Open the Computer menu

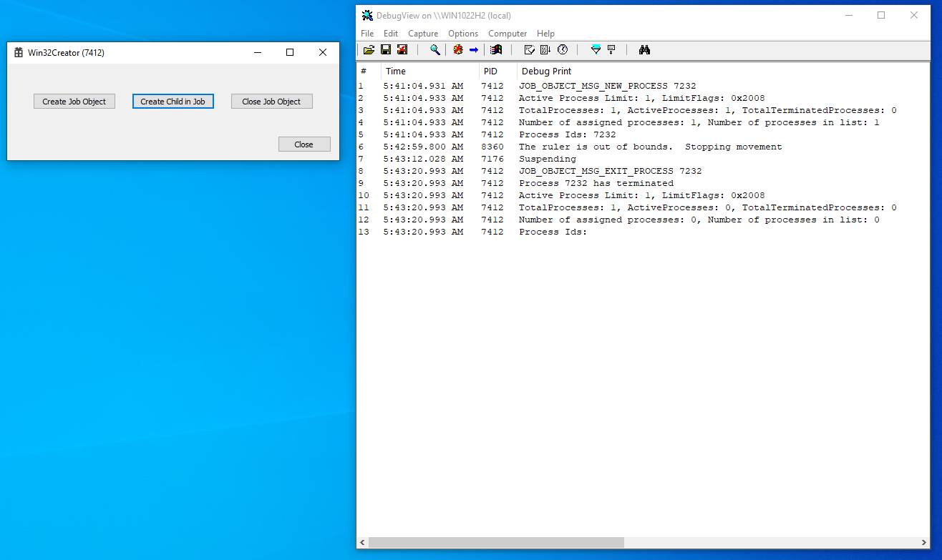508,34
